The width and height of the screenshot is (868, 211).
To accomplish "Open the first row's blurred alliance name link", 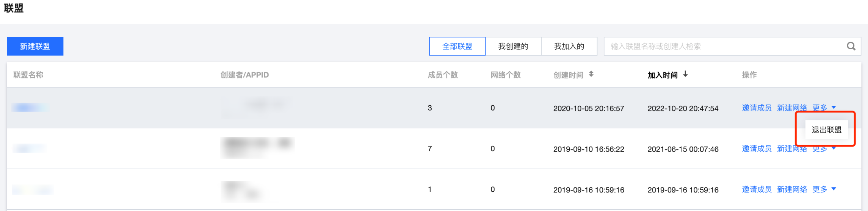I will [x=30, y=108].
